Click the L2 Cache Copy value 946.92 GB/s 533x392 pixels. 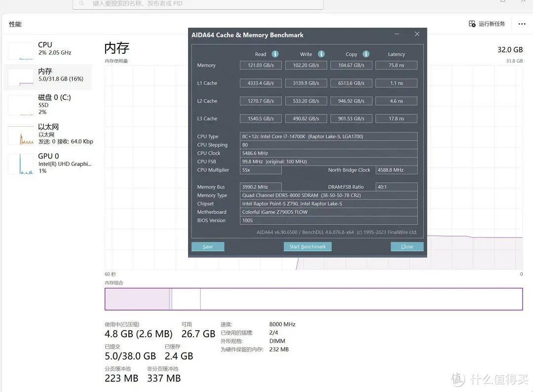click(x=351, y=101)
